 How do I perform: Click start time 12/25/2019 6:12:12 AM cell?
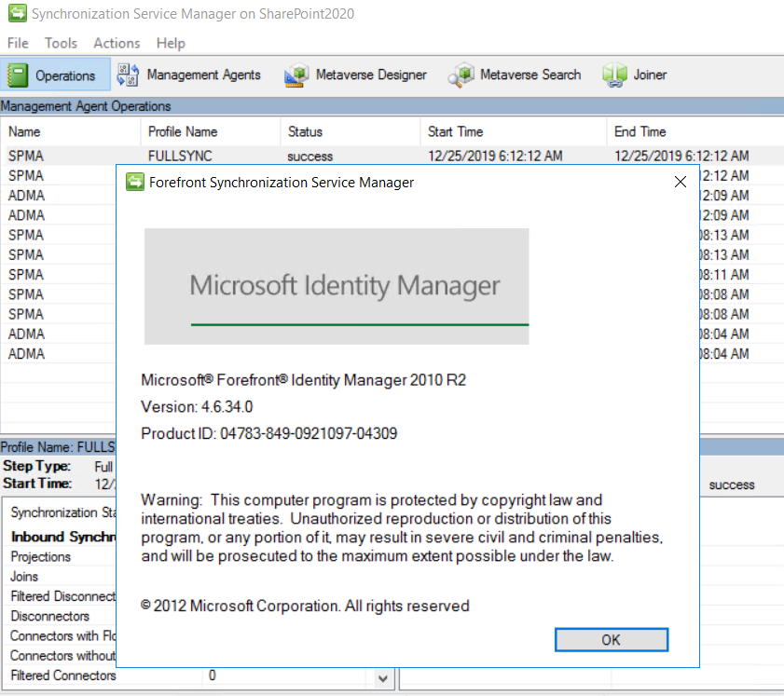pyautogui.click(x=495, y=157)
